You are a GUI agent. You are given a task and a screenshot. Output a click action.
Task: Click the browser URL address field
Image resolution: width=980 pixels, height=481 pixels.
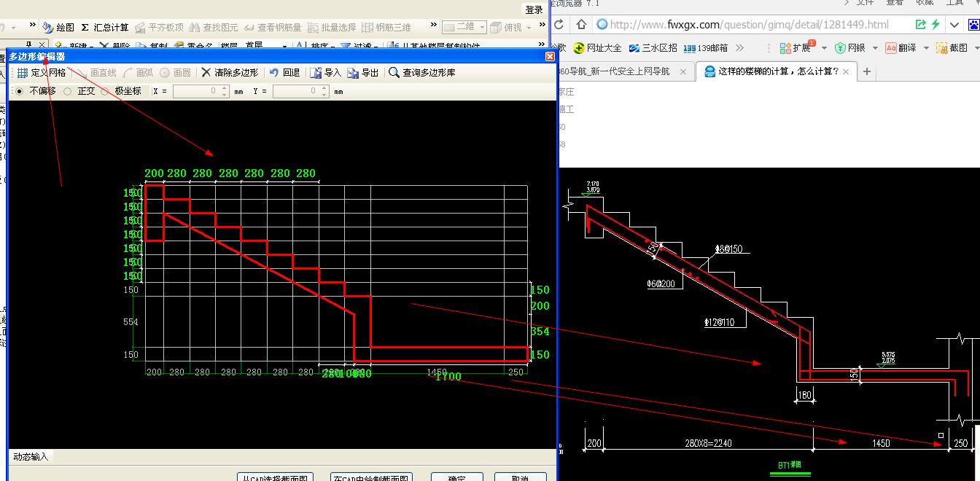pyautogui.click(x=751, y=25)
